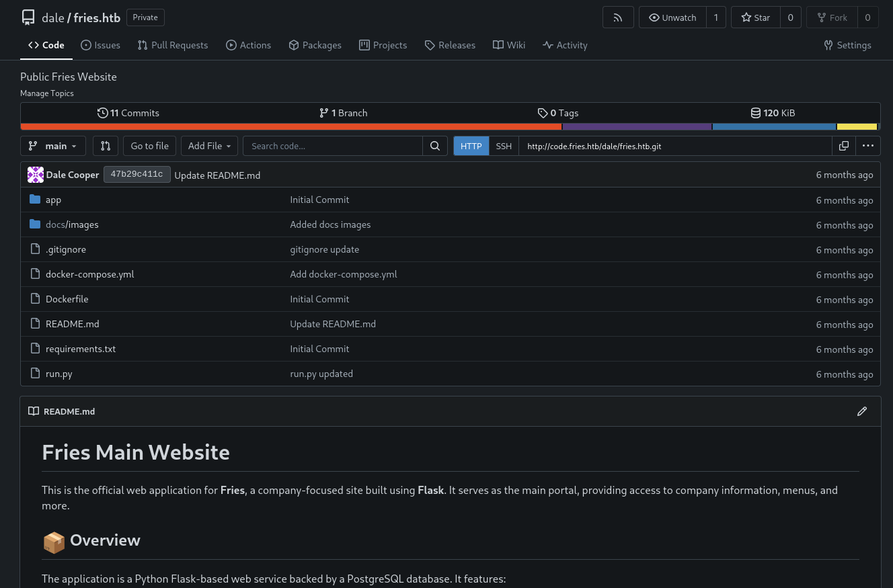This screenshot has width=893, height=588.
Task: Open commit 47b29c411c
Action: [x=137, y=175]
